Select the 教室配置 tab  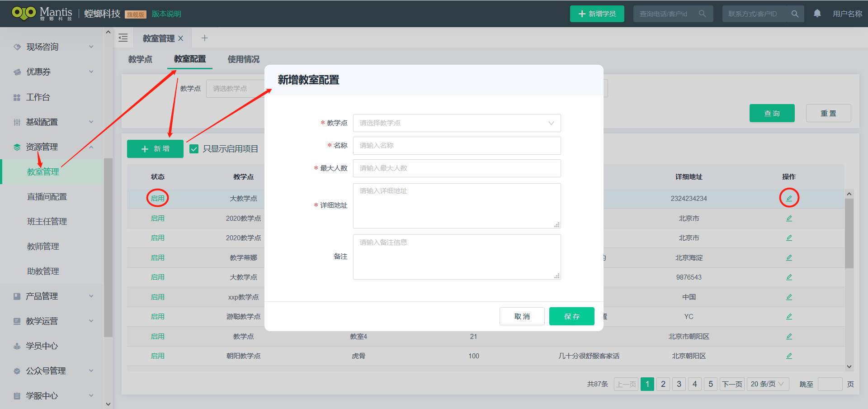pyautogui.click(x=190, y=59)
